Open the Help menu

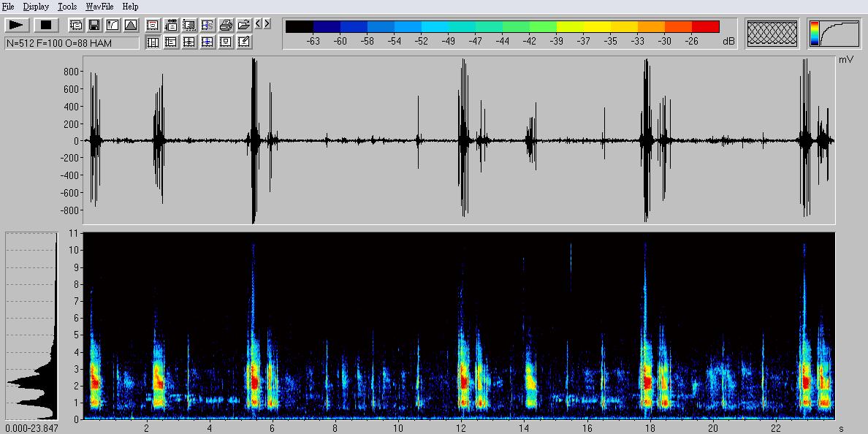tap(130, 7)
